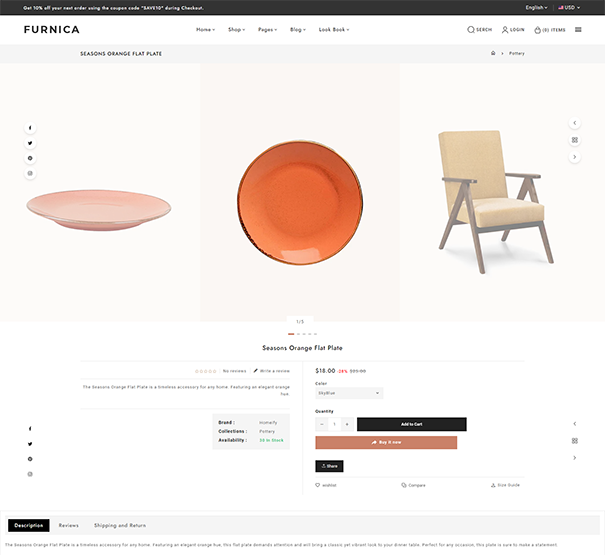Open the USD currency dropdown
This screenshot has width=605, height=555.
coord(569,7)
